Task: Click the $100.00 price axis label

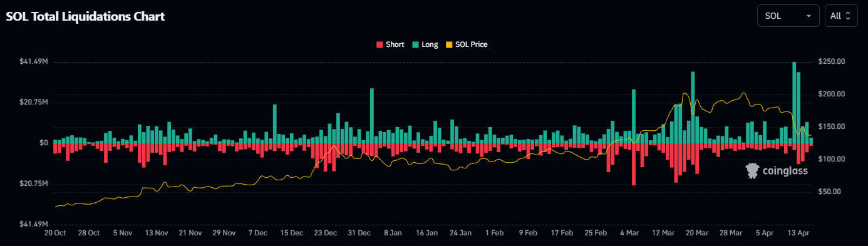Action: coord(832,159)
